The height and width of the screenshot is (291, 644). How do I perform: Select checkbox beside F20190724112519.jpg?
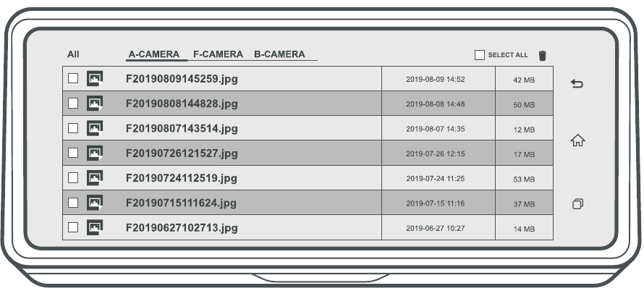[73, 177]
